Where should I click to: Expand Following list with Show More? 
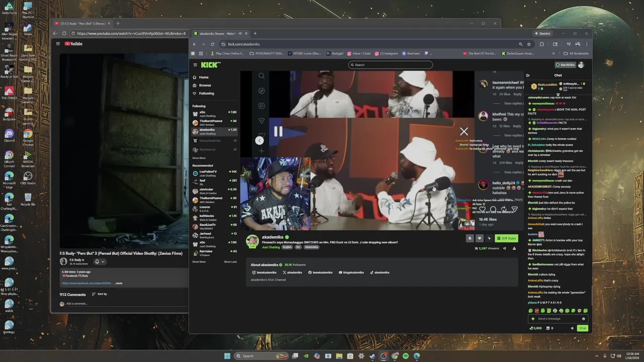pos(199,158)
